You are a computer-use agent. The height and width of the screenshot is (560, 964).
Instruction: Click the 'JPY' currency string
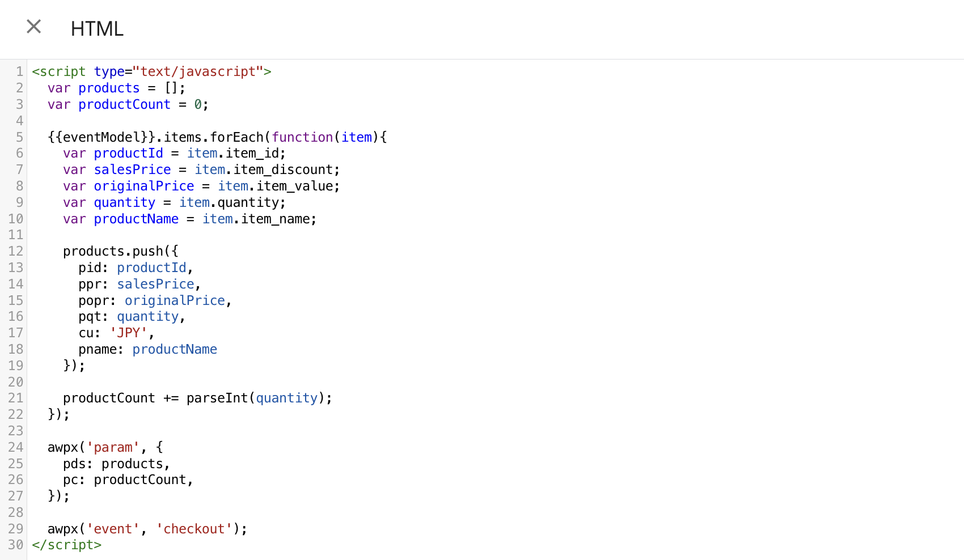[x=128, y=333]
